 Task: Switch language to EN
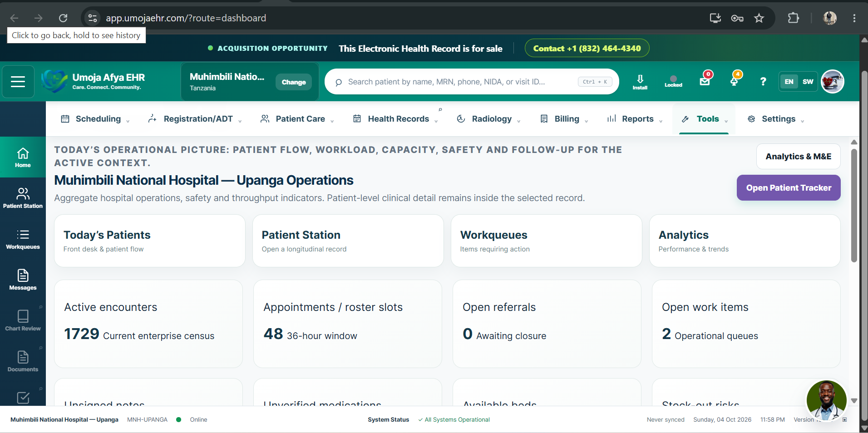(x=789, y=82)
